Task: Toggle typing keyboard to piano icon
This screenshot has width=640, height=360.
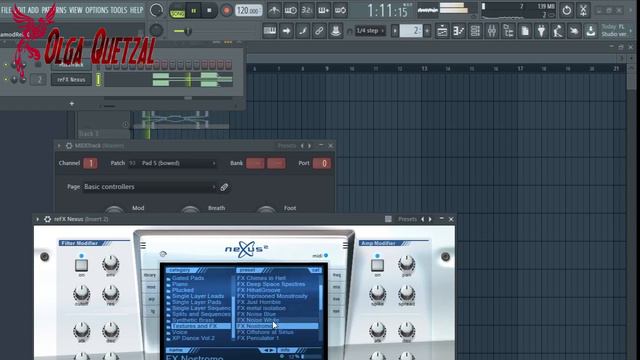Action: (270, 31)
